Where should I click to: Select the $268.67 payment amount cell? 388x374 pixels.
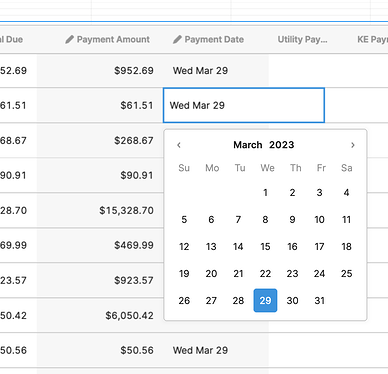[x=100, y=141]
